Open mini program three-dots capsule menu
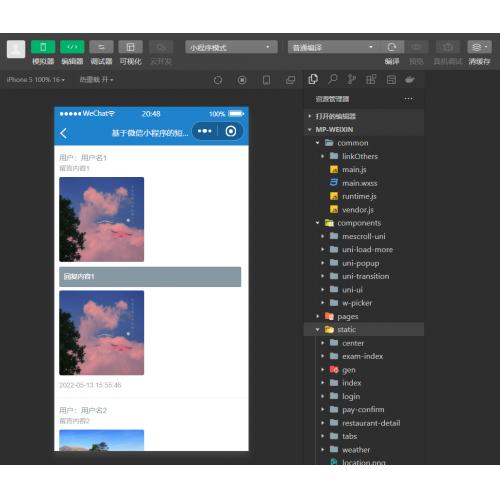The image size is (500, 500). pos(204,131)
